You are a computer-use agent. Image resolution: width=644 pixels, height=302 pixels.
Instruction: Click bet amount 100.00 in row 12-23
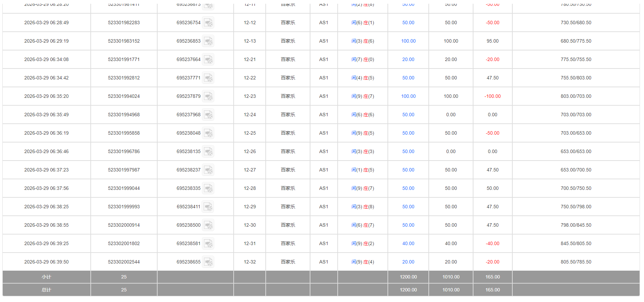click(408, 96)
